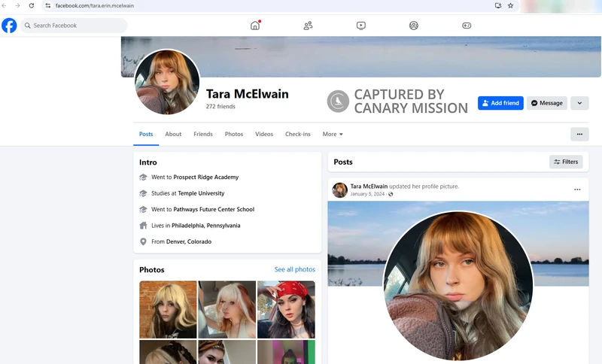Click the house icon beside Lives in Philadelphia
The width and height of the screenshot is (602, 364).
[143, 226]
